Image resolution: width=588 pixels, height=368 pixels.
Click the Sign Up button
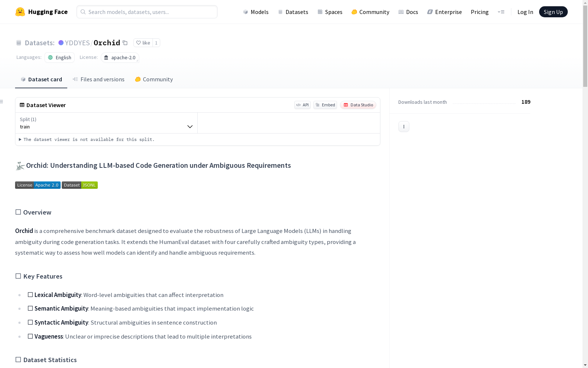553,12
